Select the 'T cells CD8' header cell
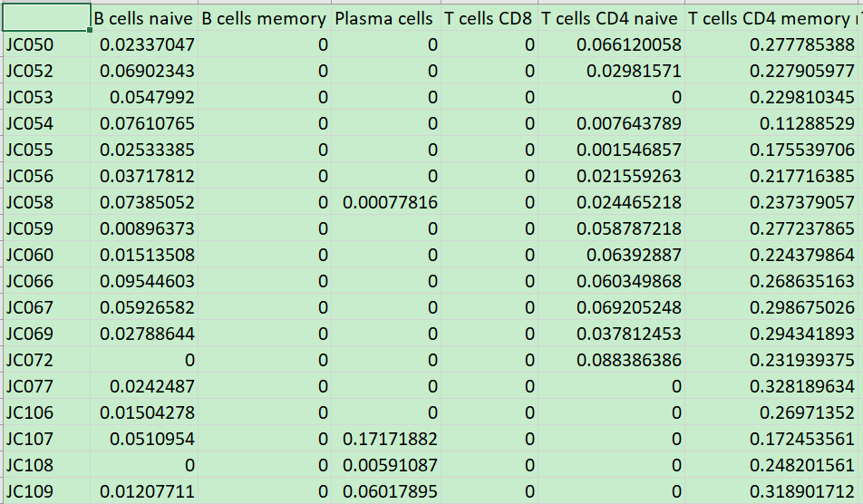863x504 pixels. click(x=490, y=17)
